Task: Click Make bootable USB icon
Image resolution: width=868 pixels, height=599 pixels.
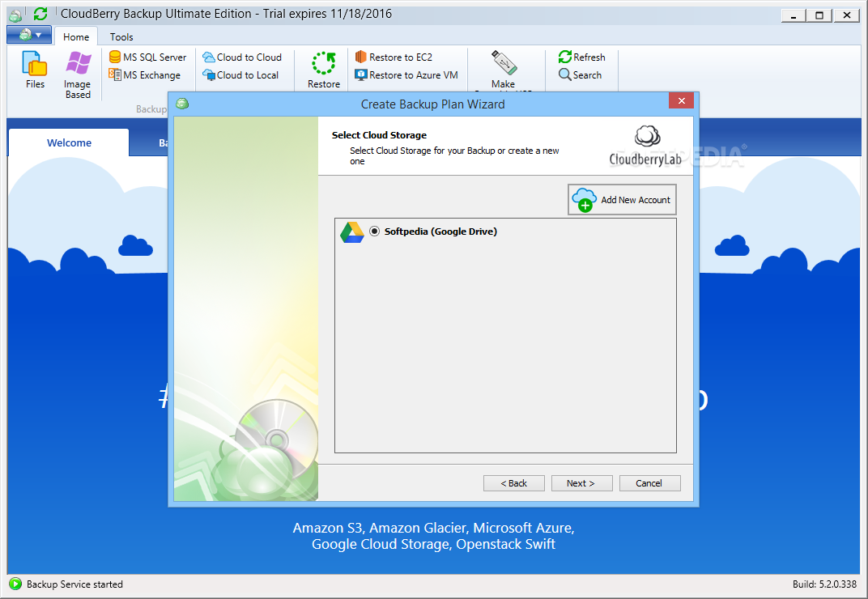Action: pos(503,64)
